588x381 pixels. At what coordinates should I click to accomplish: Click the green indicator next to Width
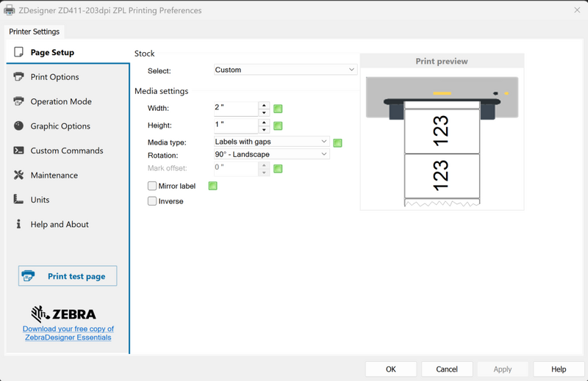click(278, 109)
